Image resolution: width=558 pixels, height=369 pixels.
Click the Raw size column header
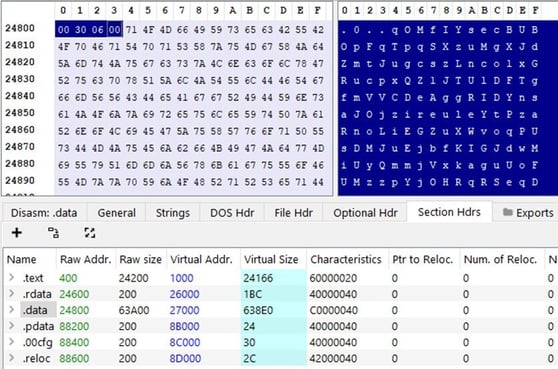point(141,259)
